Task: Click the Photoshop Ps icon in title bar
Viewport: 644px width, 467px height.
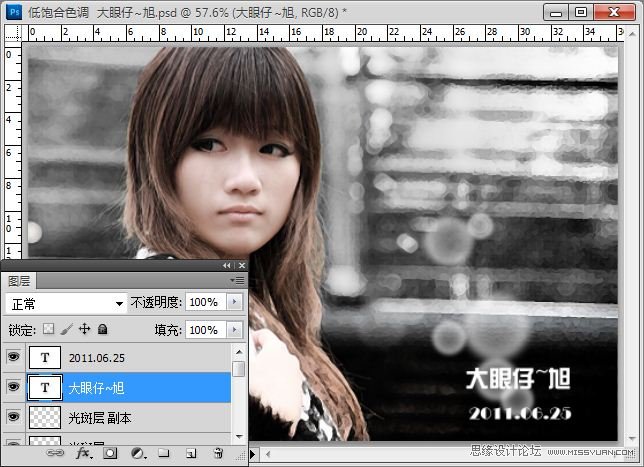Action: point(14,12)
